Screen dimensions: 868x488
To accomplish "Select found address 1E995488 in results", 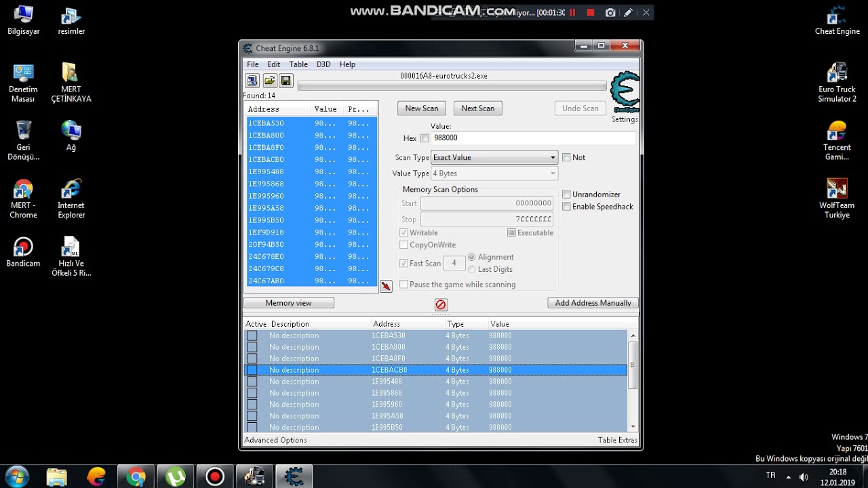I will (x=311, y=172).
